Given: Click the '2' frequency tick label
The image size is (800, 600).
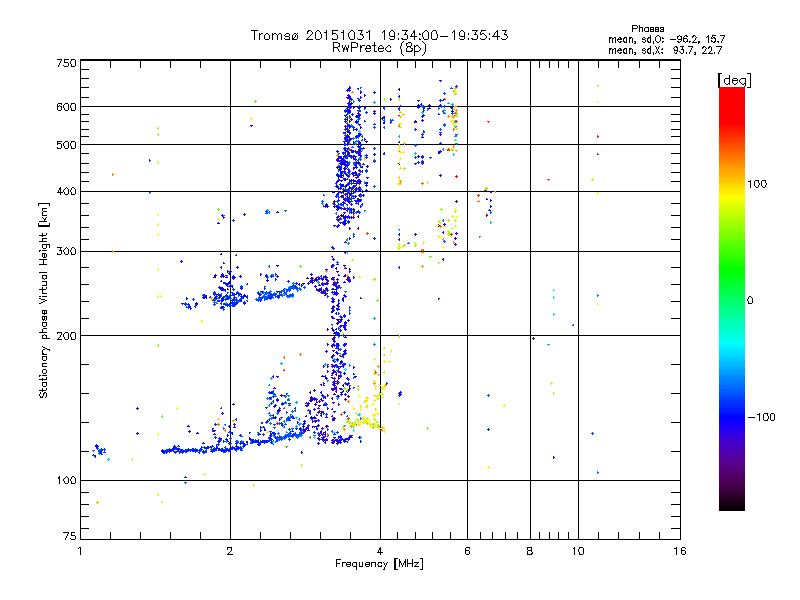Looking at the screenshot, I should [230, 551].
